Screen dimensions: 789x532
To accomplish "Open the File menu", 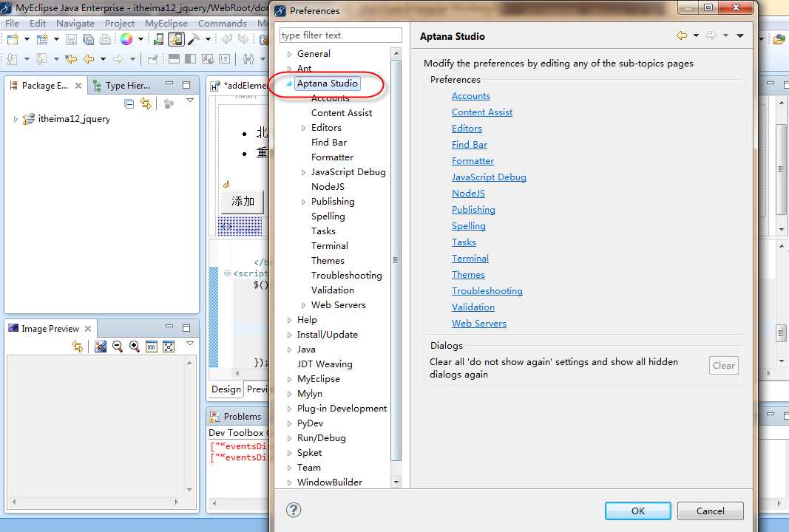I will tap(12, 23).
